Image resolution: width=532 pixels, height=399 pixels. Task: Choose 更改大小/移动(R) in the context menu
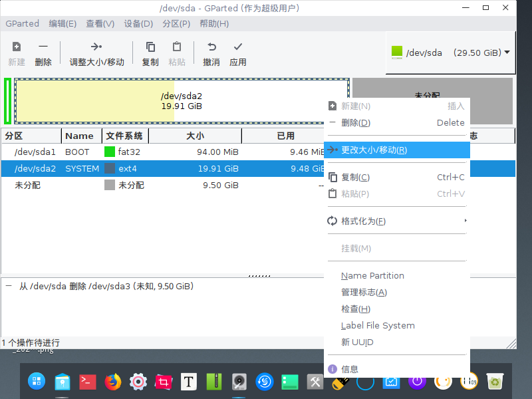click(397, 150)
